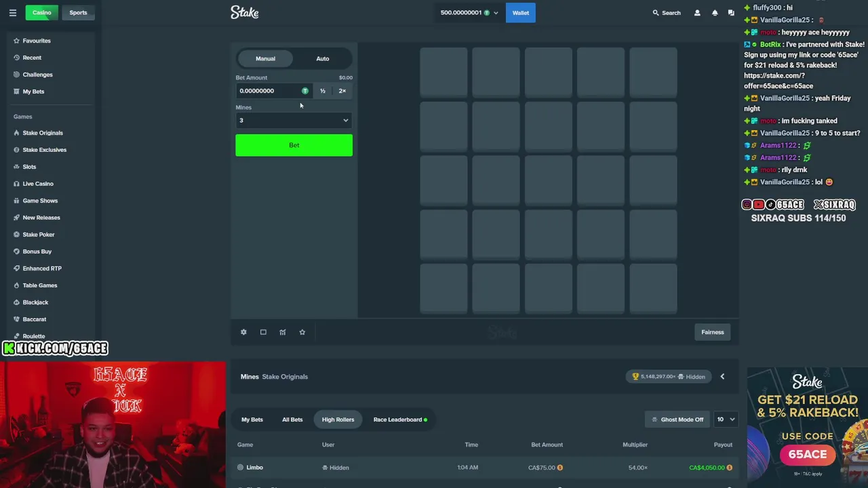Click the Stake logo

click(x=245, y=12)
